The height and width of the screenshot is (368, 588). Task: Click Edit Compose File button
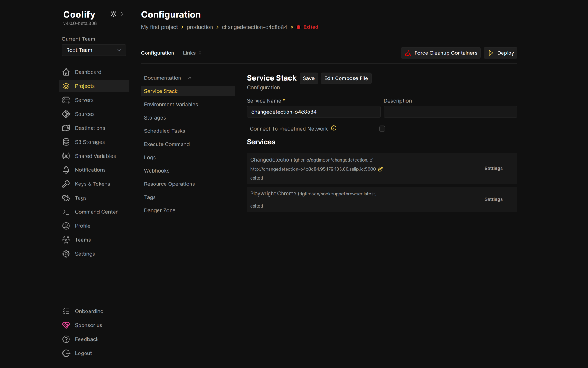tap(346, 78)
